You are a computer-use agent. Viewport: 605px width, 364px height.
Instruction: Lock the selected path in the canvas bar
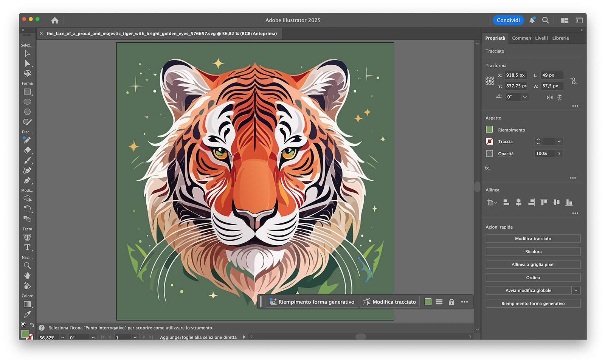pyautogui.click(x=451, y=302)
